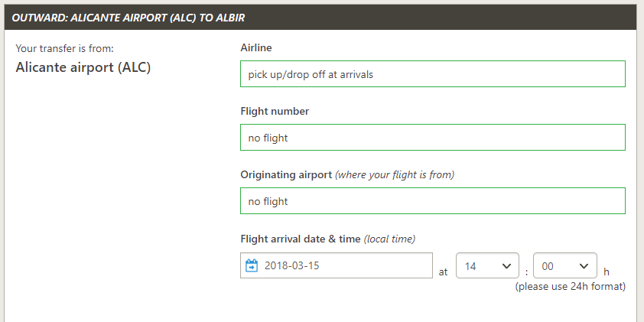The image size is (644, 322).
Task: Select the Originating airport input field
Action: (x=432, y=201)
